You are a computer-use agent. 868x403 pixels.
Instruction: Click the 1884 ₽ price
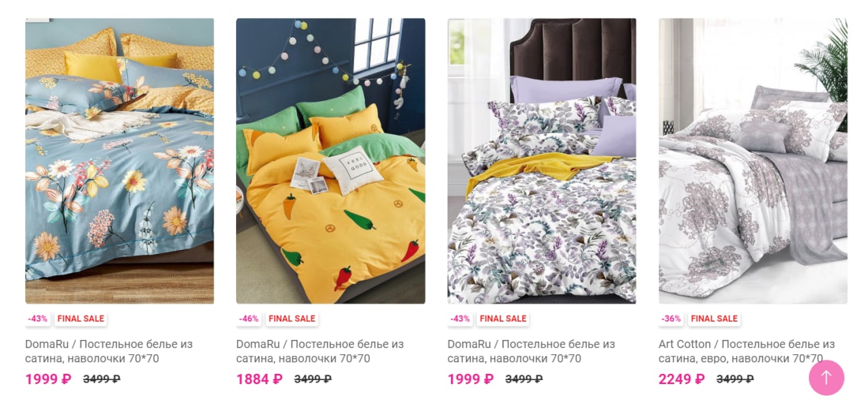[259, 379]
